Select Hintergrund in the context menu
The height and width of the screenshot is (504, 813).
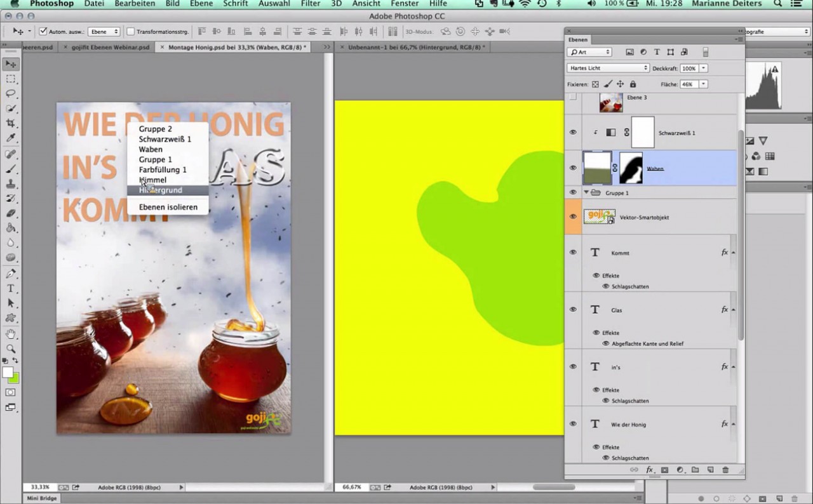[x=160, y=190]
